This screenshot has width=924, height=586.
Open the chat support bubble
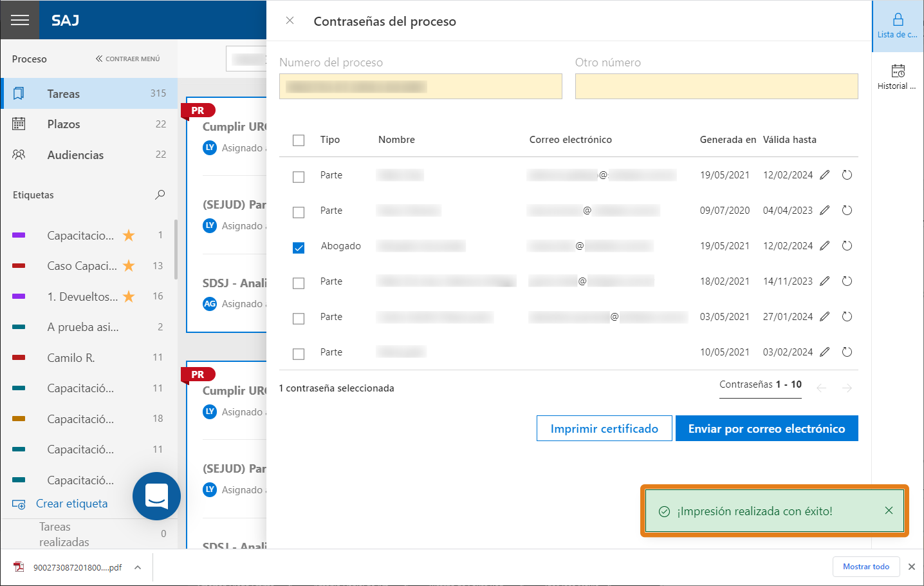[156, 496]
